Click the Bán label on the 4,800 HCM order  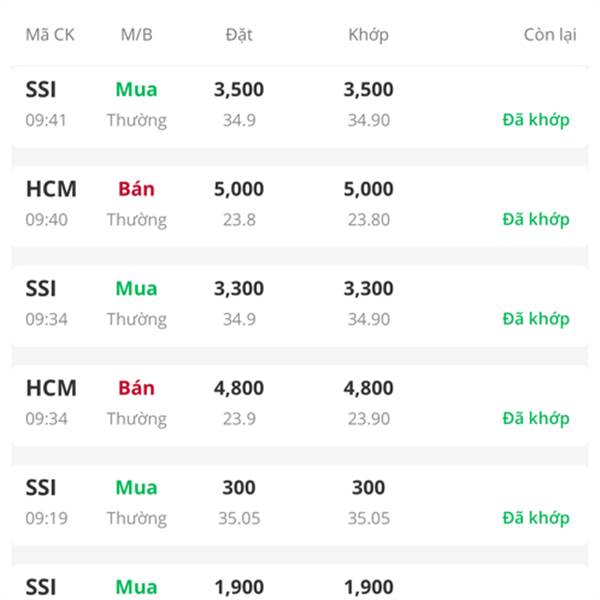pos(136,388)
